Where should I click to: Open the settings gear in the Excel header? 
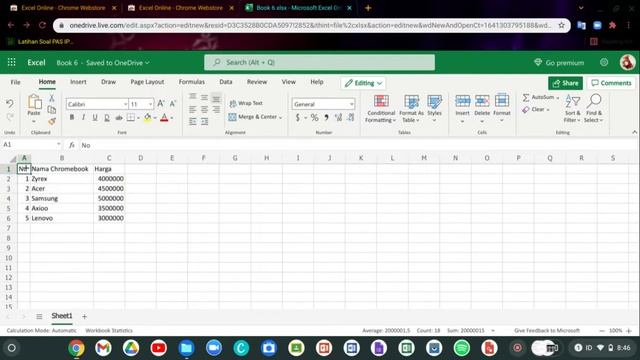[604, 62]
